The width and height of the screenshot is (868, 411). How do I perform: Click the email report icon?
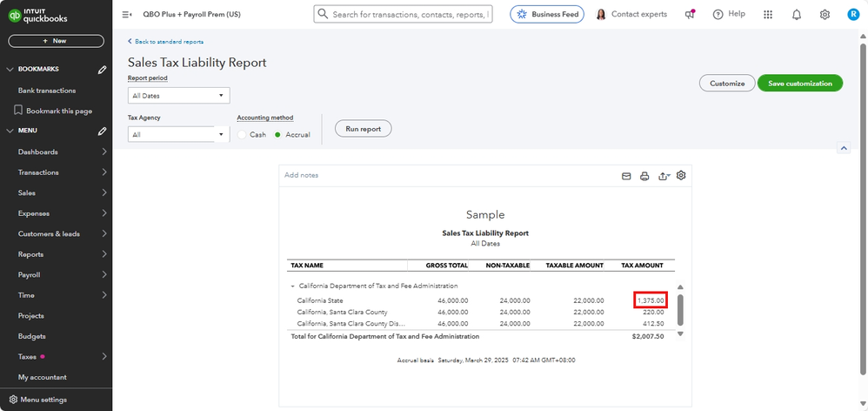tap(625, 176)
